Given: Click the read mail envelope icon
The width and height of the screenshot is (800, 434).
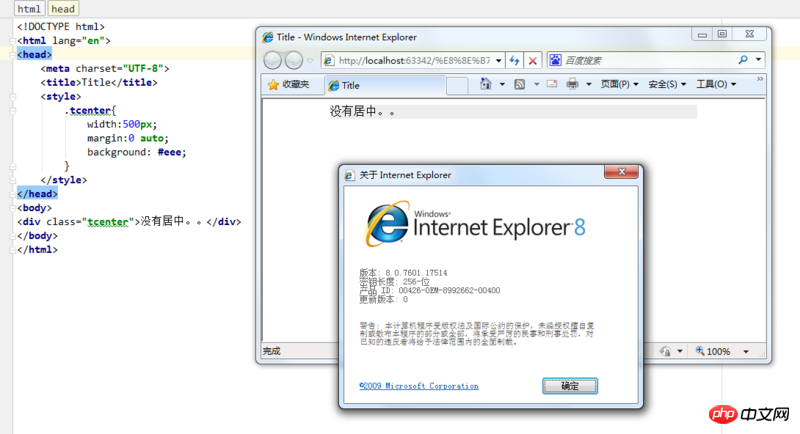Looking at the screenshot, I should tap(552, 84).
